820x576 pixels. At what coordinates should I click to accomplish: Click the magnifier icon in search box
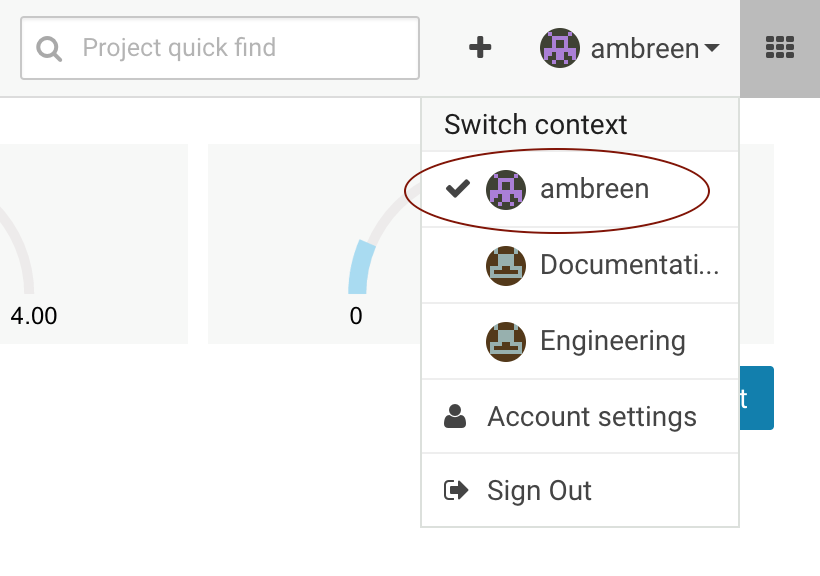click(x=49, y=48)
